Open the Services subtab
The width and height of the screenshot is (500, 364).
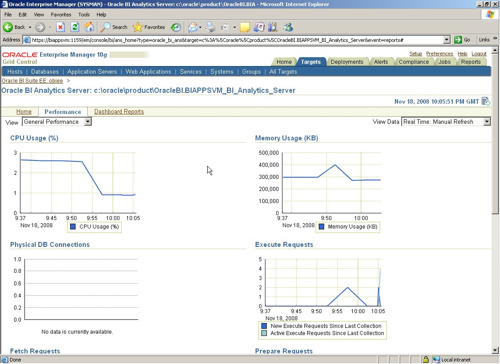point(191,72)
